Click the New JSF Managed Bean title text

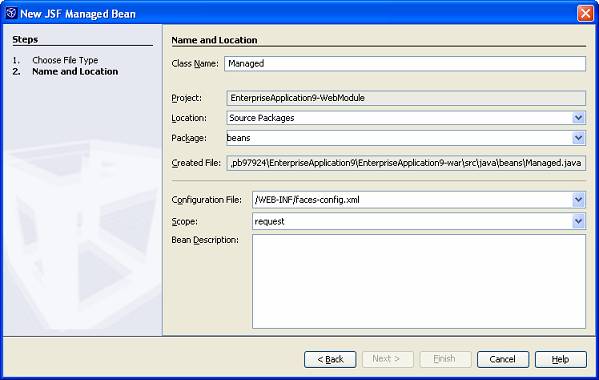78,14
